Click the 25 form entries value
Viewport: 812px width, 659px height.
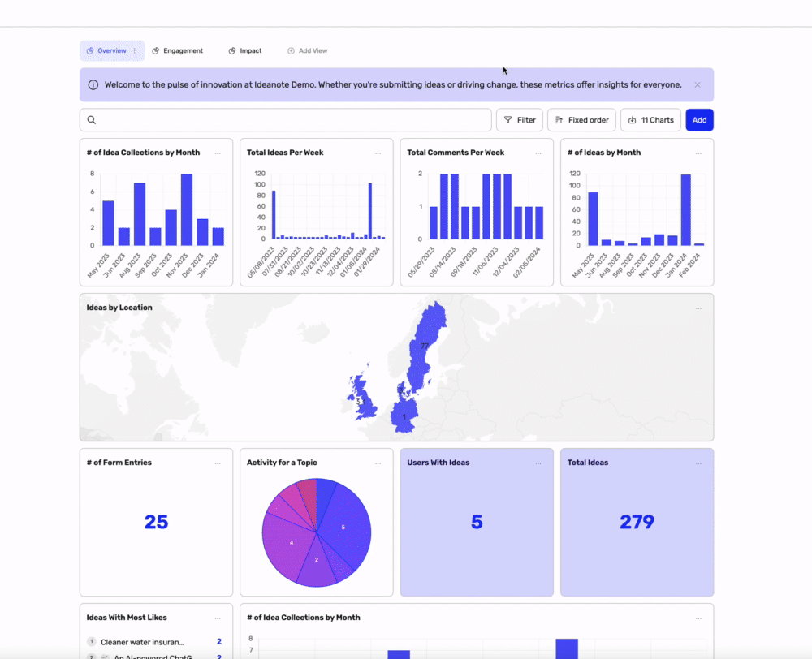pos(156,522)
